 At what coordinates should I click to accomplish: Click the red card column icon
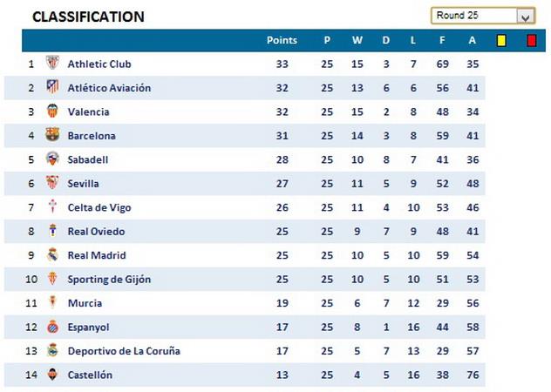pyautogui.click(x=531, y=40)
